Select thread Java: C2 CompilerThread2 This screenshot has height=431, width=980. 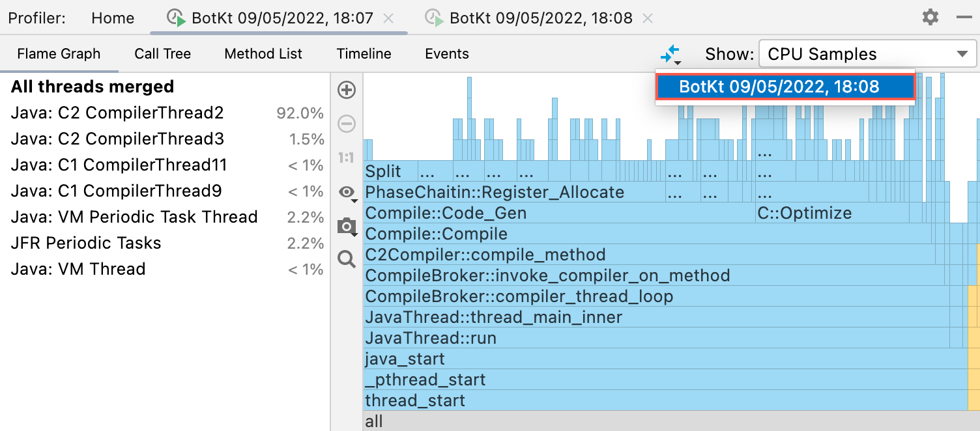(166, 113)
